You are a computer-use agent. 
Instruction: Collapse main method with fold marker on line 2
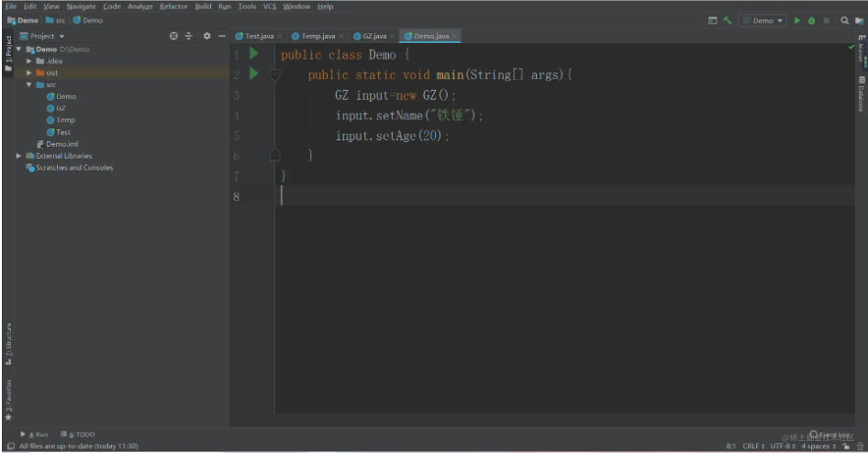click(274, 74)
